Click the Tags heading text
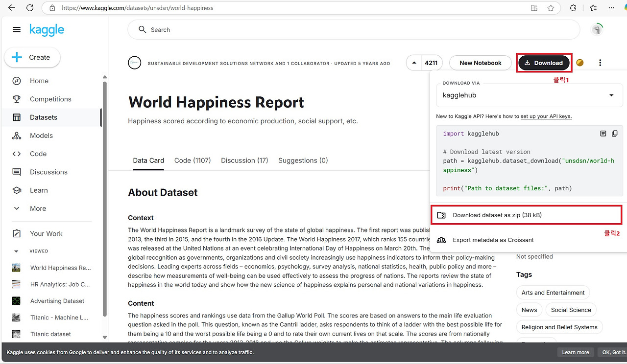 click(x=524, y=274)
